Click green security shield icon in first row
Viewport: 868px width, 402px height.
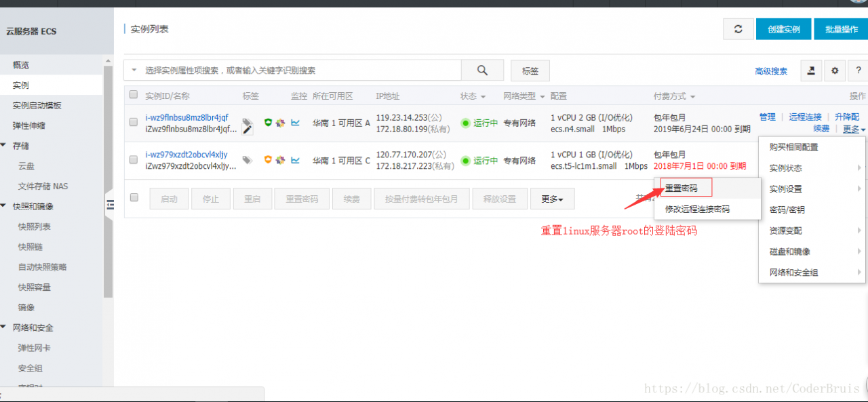point(268,123)
